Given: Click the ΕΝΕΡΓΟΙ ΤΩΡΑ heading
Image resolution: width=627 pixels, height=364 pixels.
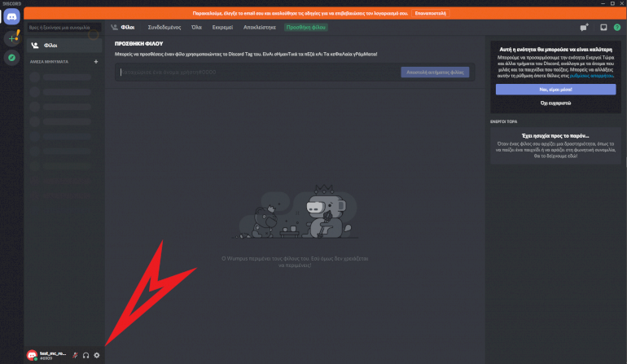Looking at the screenshot, I should click(x=503, y=121).
